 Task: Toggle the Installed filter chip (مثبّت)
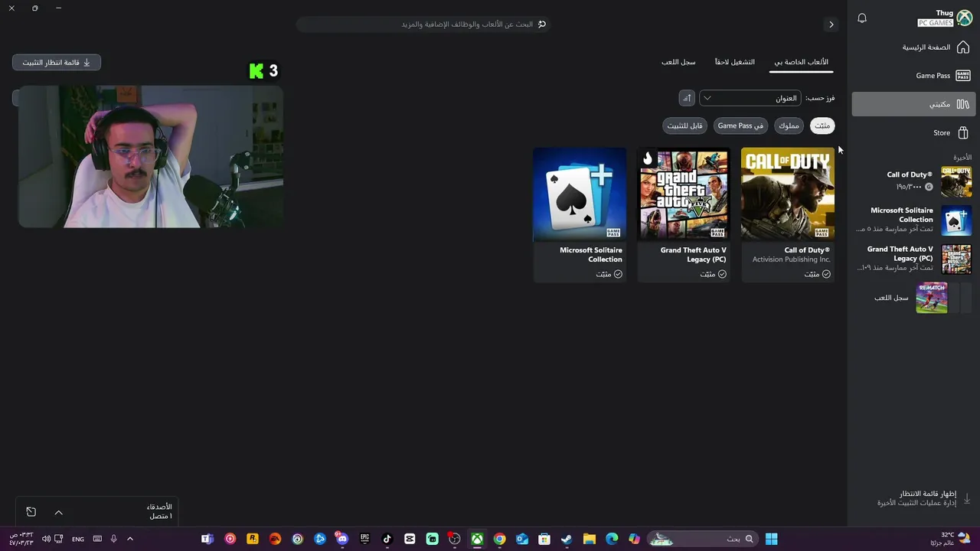(822, 126)
